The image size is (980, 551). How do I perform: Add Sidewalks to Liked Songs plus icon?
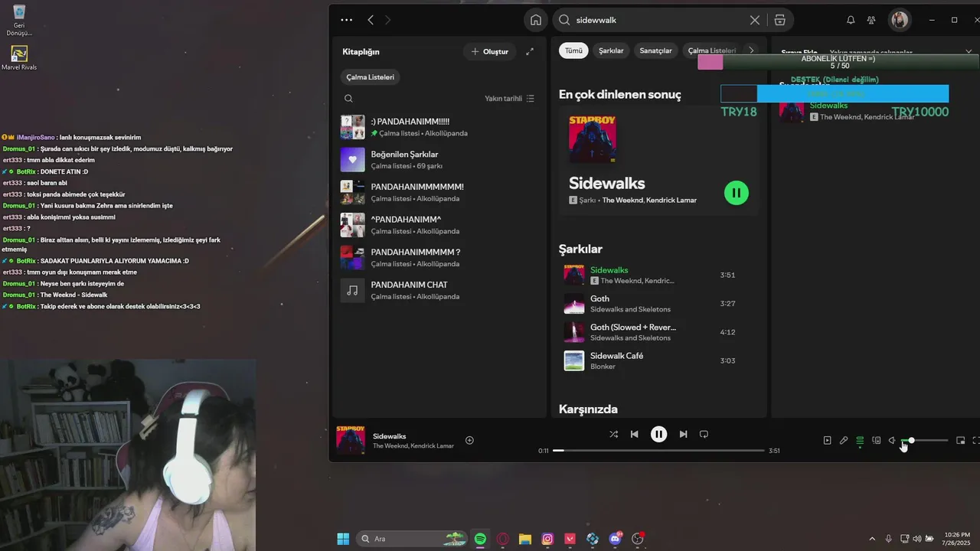point(469,440)
